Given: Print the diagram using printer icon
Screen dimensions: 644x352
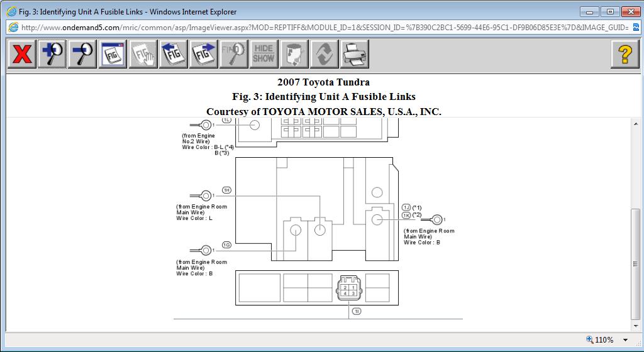Looking at the screenshot, I should (354, 54).
